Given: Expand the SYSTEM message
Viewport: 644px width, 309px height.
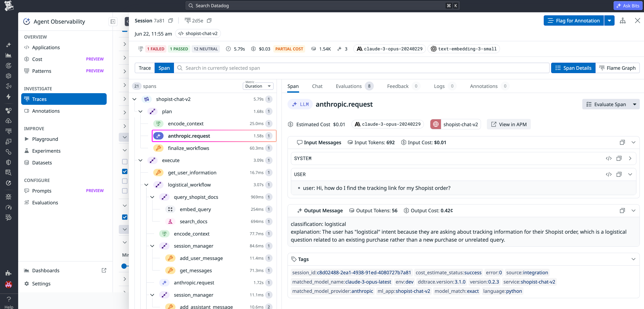Looking at the screenshot, I should pyautogui.click(x=630, y=158).
